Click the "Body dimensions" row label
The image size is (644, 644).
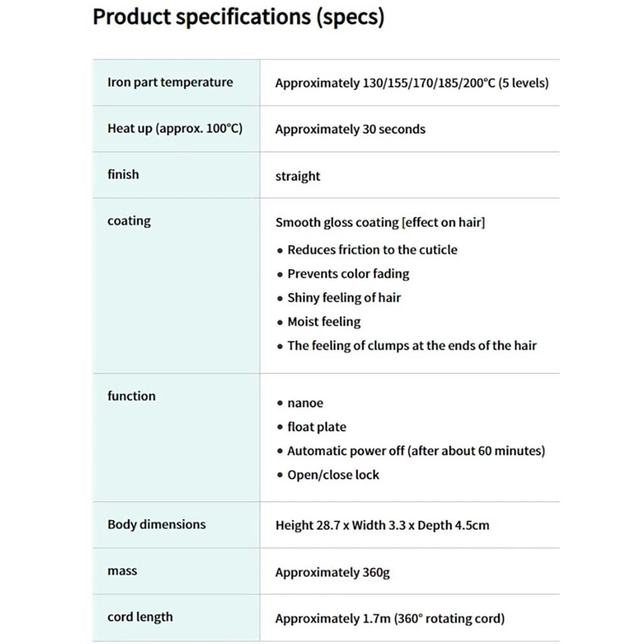[x=156, y=524]
